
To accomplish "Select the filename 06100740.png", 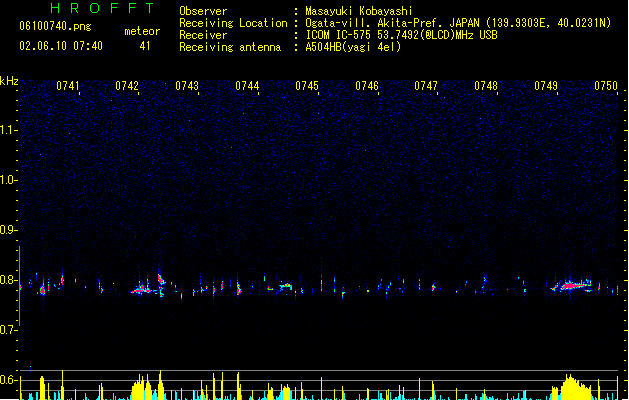I will (x=55, y=26).
